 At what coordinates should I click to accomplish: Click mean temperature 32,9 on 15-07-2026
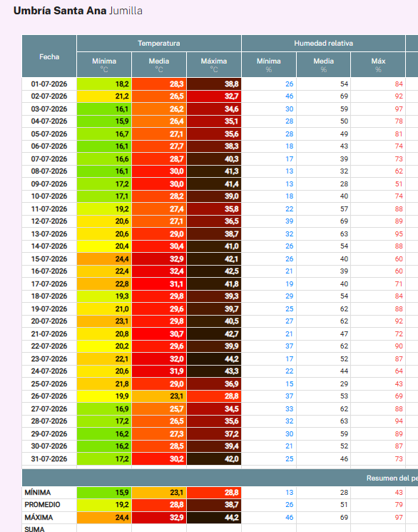(159, 259)
